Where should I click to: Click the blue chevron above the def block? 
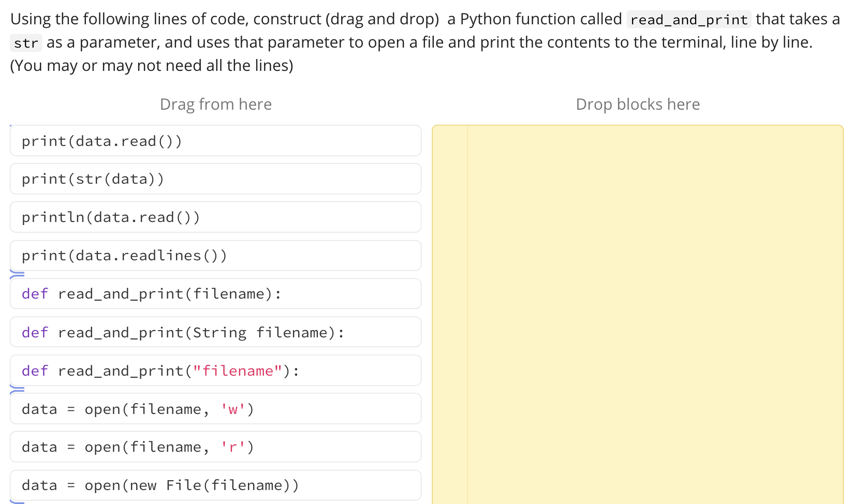click(17, 274)
